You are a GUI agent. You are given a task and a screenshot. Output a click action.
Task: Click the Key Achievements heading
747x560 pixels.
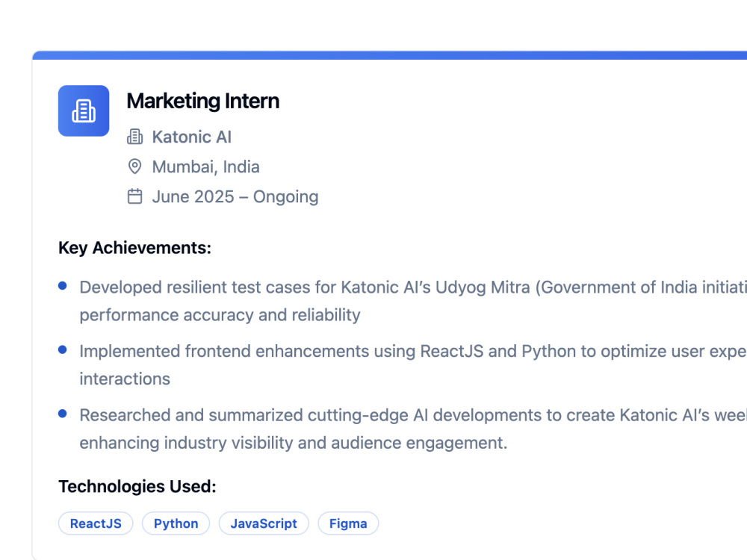[134, 248]
